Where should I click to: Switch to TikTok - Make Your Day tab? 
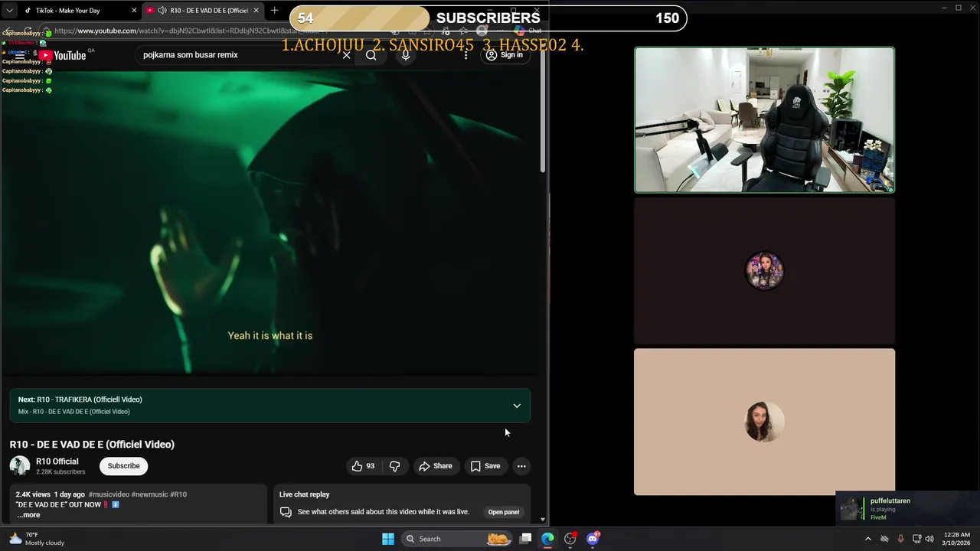click(x=73, y=11)
